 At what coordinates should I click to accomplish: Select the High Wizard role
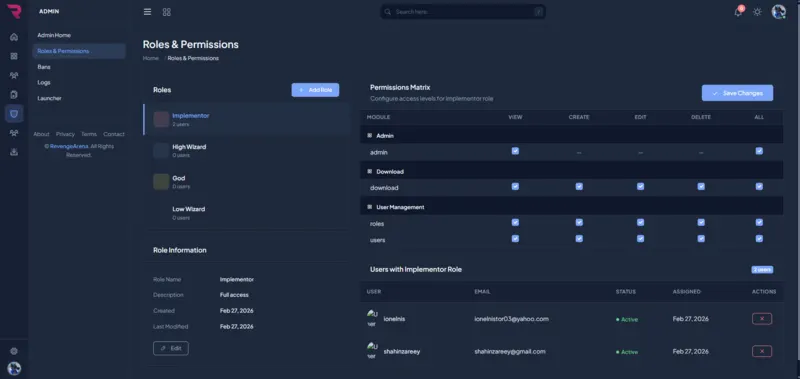click(x=247, y=150)
